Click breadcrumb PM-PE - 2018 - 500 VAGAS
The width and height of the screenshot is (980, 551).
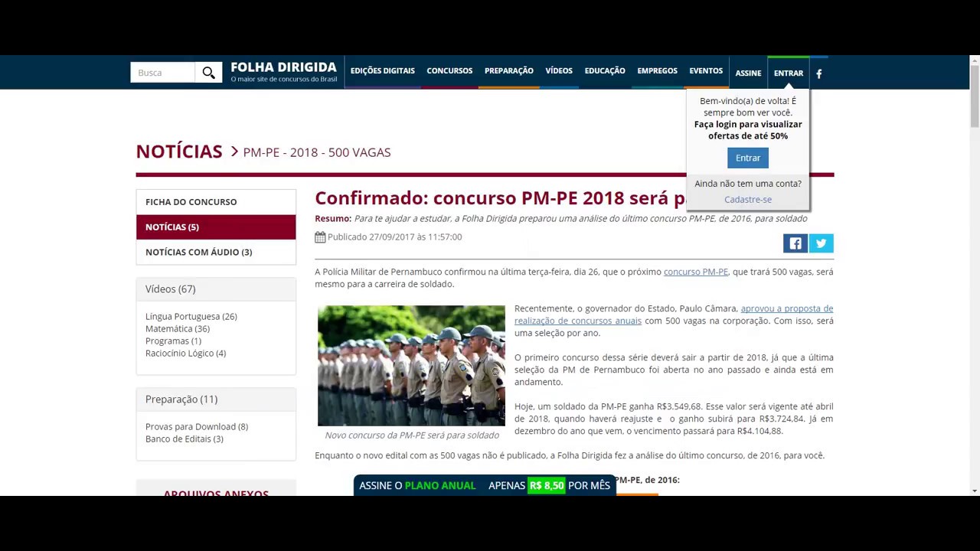(x=317, y=152)
